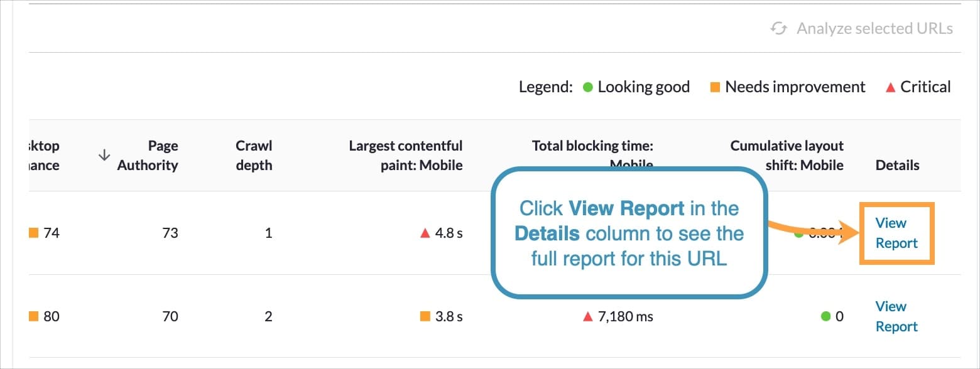Image resolution: width=980 pixels, height=369 pixels.
Task: Open the highlighted View Report link
Action: click(896, 233)
